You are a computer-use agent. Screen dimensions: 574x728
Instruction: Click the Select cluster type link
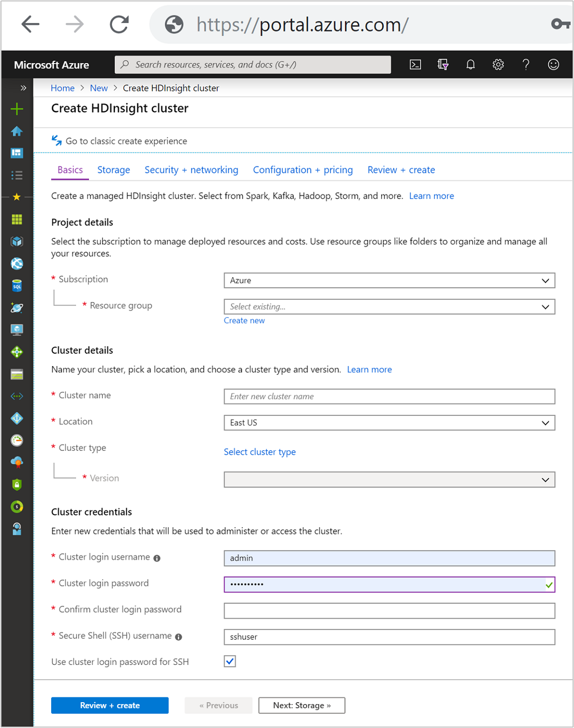click(x=260, y=452)
